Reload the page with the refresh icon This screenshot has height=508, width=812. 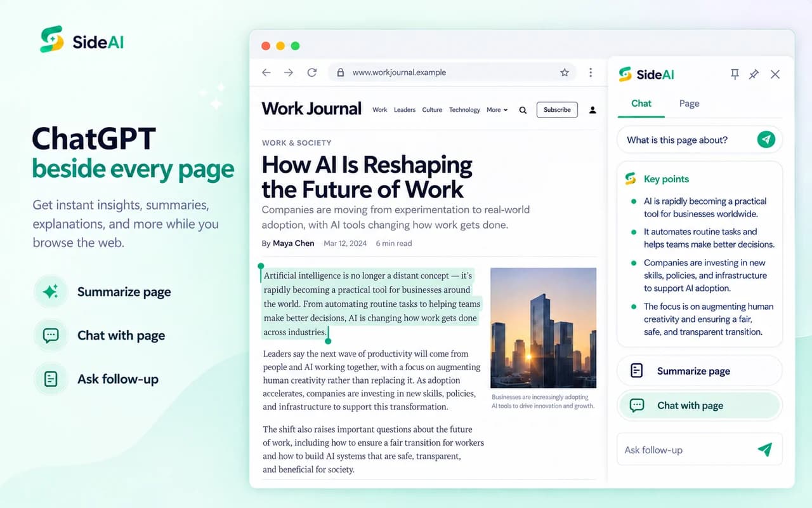[x=311, y=72]
